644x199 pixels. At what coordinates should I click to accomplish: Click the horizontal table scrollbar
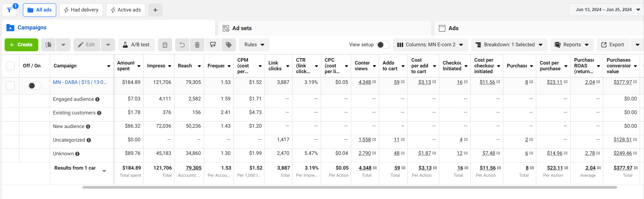(x=349, y=187)
